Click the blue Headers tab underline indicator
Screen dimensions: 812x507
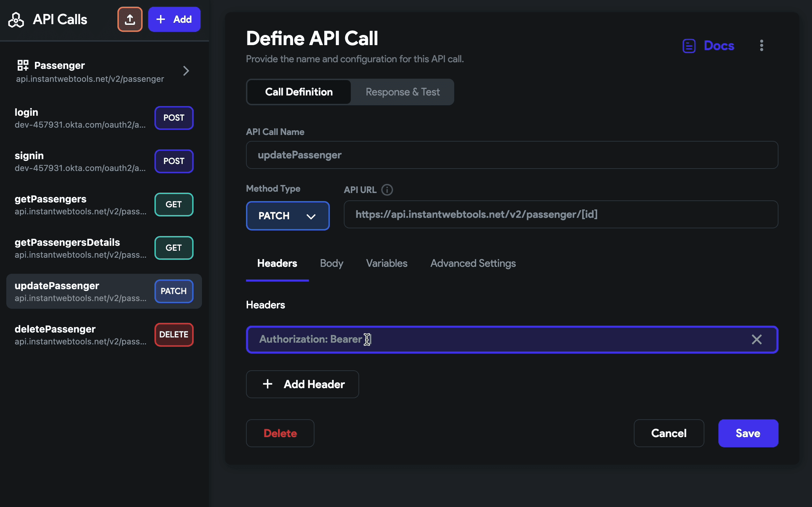pyautogui.click(x=277, y=280)
